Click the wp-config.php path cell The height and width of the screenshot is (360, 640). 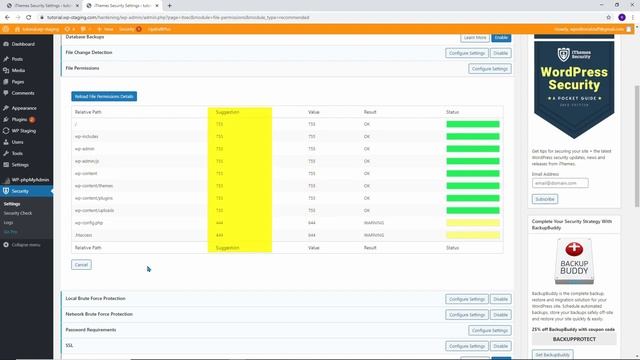point(89,223)
